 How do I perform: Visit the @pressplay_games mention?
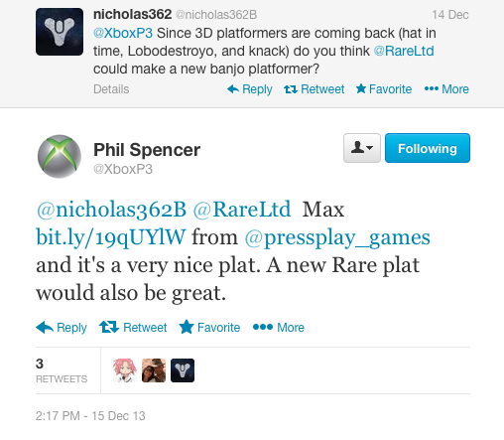337,237
